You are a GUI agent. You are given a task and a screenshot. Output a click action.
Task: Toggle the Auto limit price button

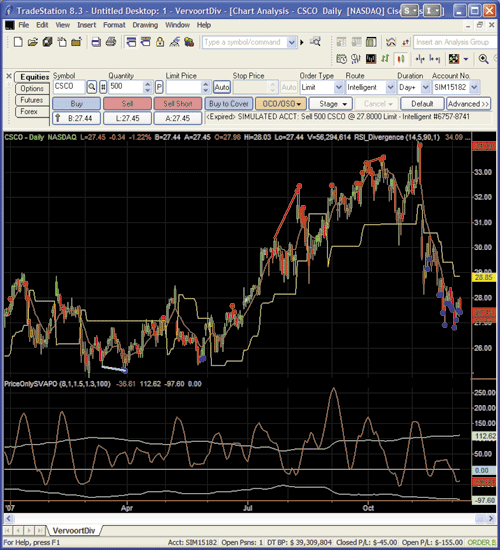222,87
